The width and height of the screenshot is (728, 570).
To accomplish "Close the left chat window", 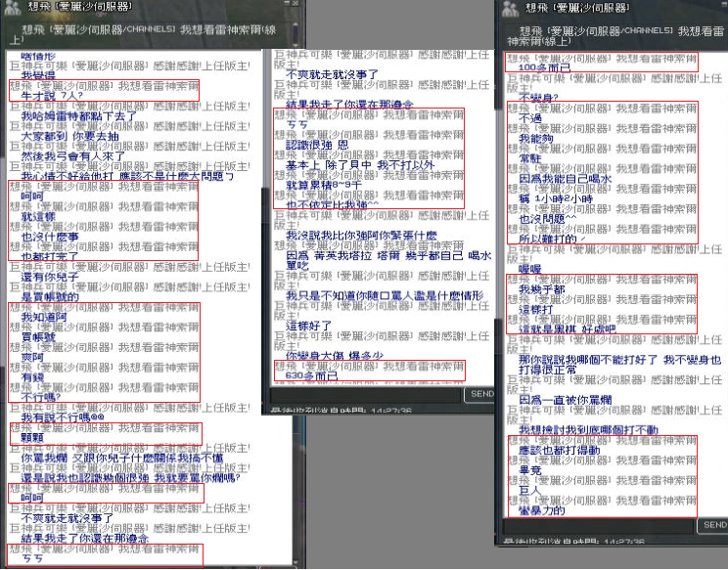I will (295, 3).
